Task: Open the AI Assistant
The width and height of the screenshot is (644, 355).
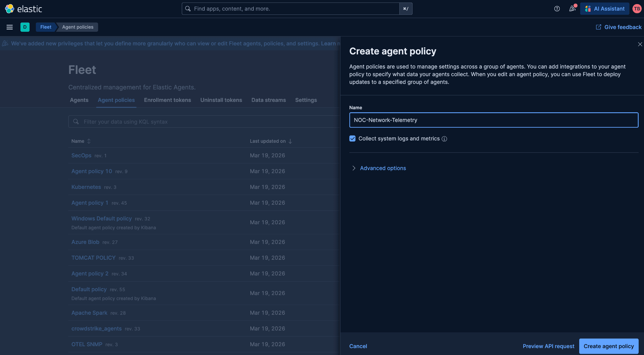Action: tap(605, 9)
